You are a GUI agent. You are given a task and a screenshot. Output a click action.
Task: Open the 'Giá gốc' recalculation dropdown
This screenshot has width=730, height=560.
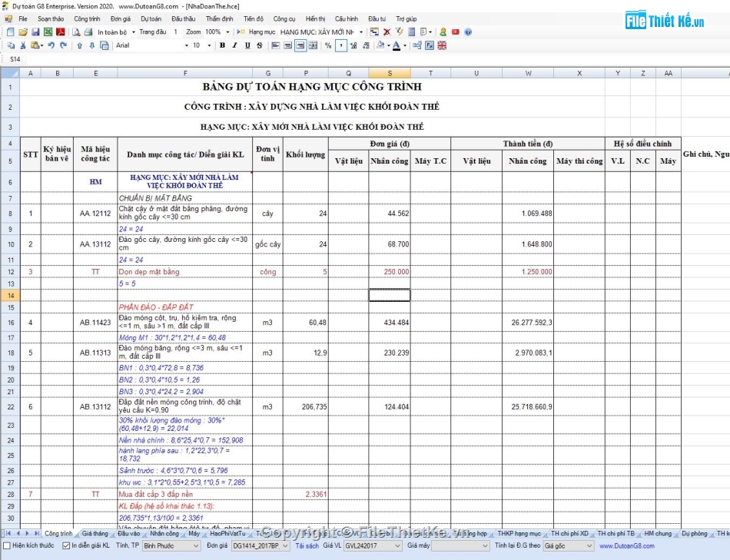568,545
